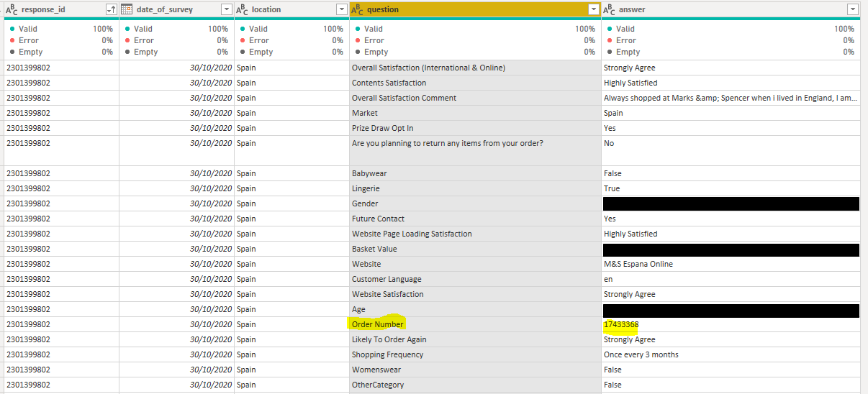Select 'Website Page Loading Satisfaction' cell
This screenshot has width=868, height=394.
point(475,234)
